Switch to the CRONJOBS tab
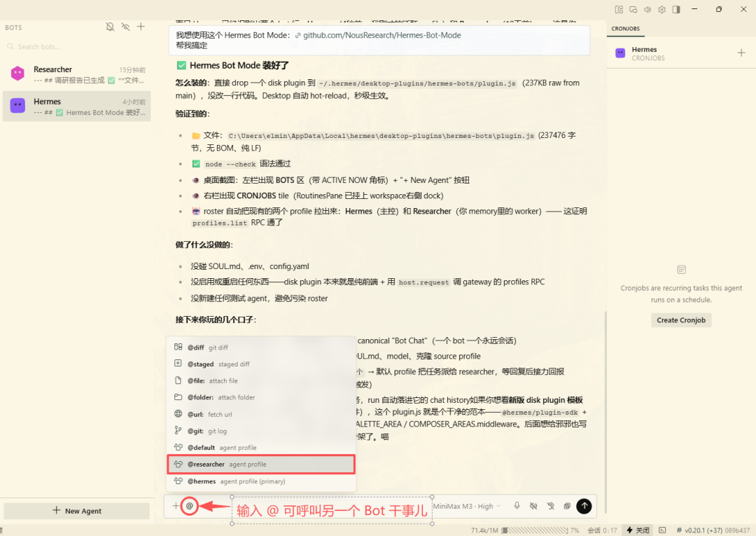Image resolution: width=756 pixels, height=536 pixels. 625,29
